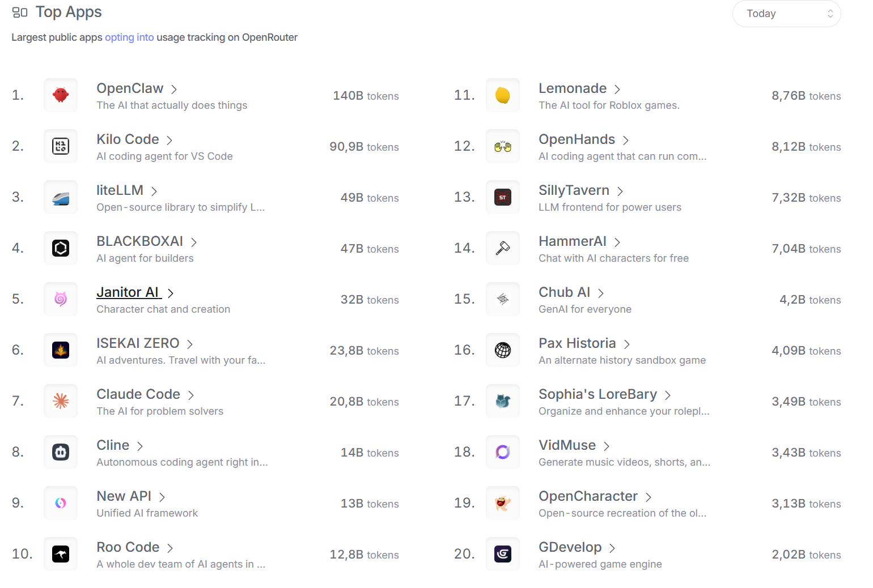Screen dimensions: 873x588
Task: Open the Janitor AI app link
Action: (x=128, y=292)
